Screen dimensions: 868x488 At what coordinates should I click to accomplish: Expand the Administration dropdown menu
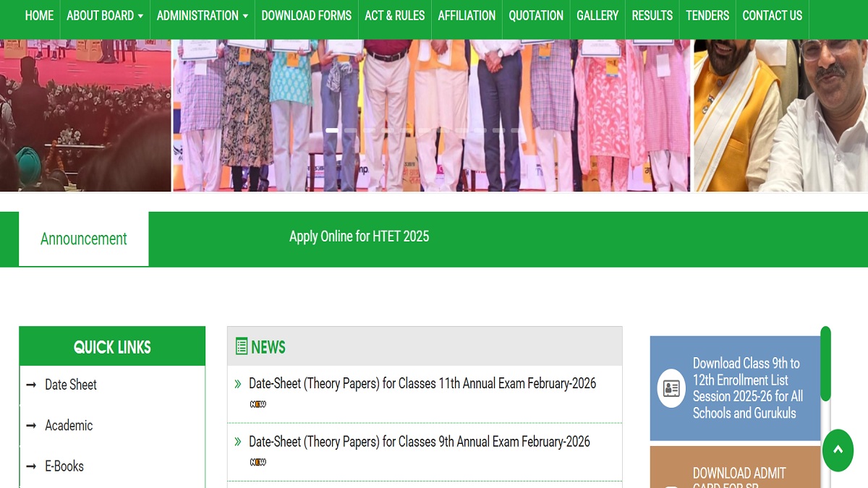click(x=202, y=15)
